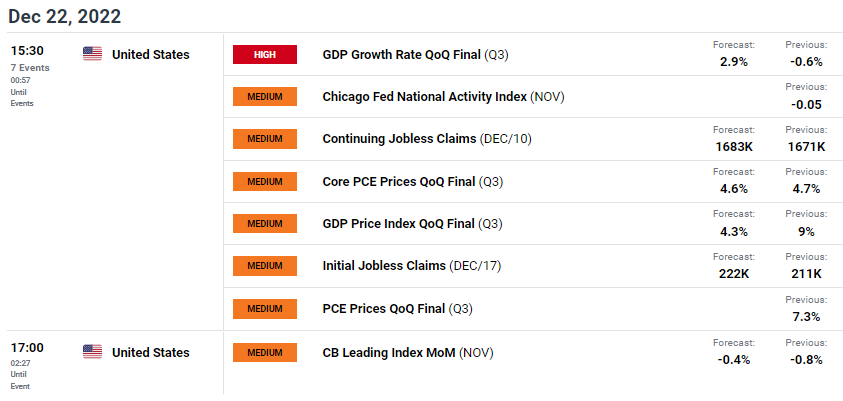The height and width of the screenshot is (401, 843).
Task: Click MEDIUM badge beside PCE Prices QoQ
Action: pyautogui.click(x=264, y=309)
